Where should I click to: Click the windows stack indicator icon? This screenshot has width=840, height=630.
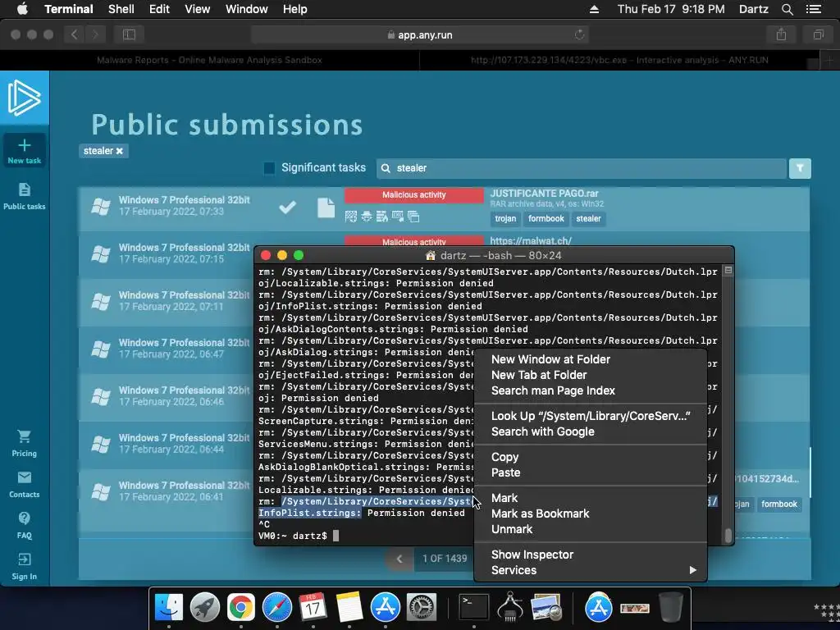click(413, 217)
